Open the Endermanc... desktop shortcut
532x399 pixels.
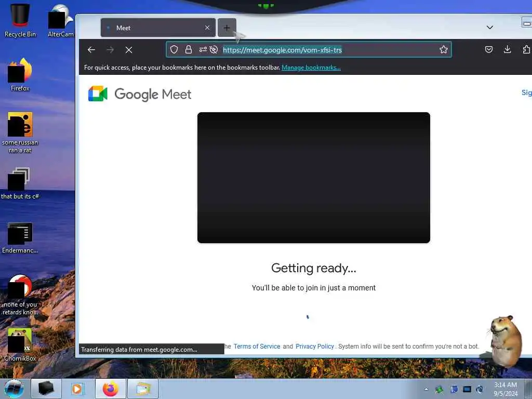tap(20, 237)
